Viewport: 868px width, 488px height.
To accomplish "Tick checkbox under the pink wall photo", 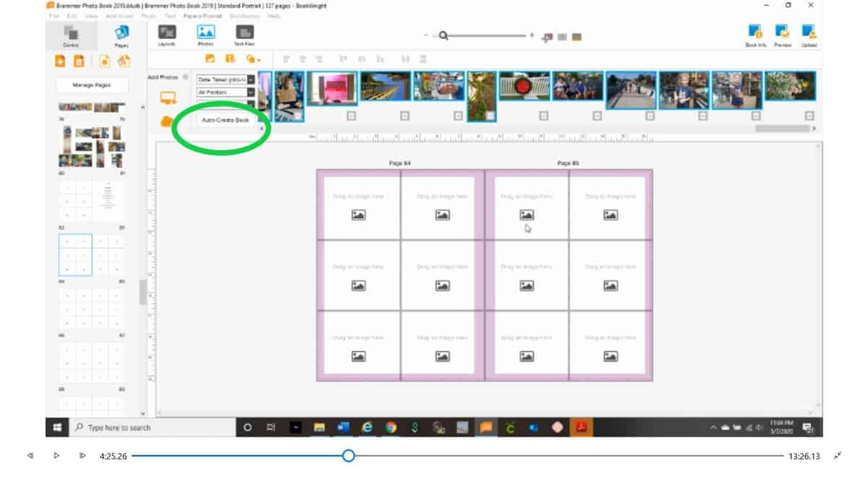I will tap(352, 116).
